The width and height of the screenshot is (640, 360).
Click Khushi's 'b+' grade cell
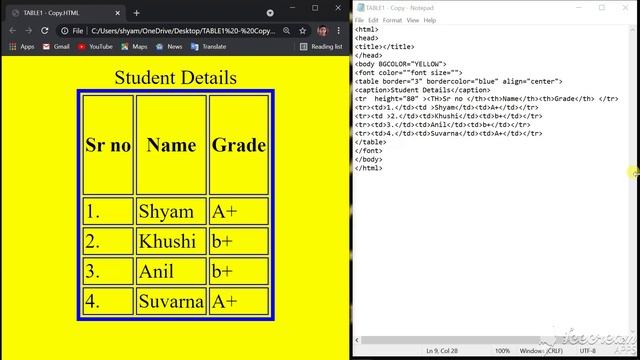(239, 241)
